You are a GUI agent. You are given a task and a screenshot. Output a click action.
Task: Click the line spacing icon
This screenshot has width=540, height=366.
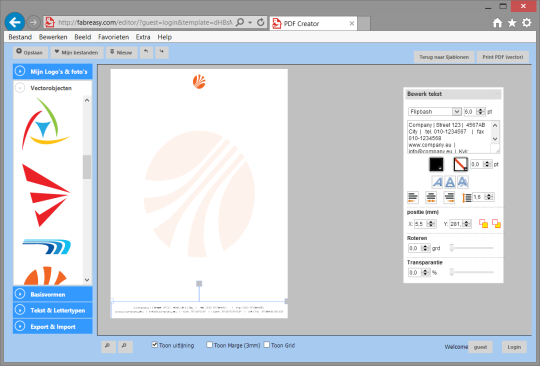(467, 198)
